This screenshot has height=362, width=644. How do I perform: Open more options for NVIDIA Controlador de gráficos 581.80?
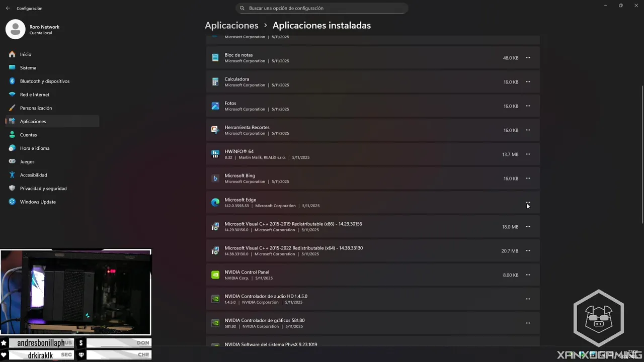pyautogui.click(x=528, y=323)
